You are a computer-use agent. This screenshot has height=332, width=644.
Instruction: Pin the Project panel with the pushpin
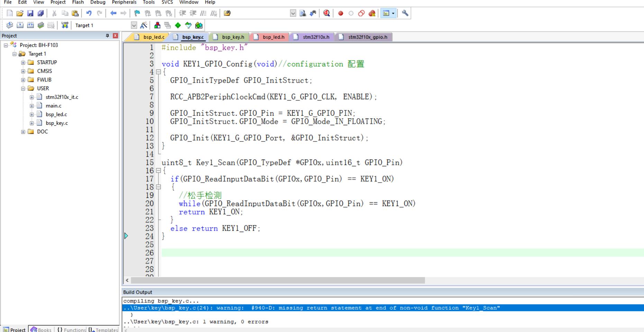pyautogui.click(x=107, y=36)
